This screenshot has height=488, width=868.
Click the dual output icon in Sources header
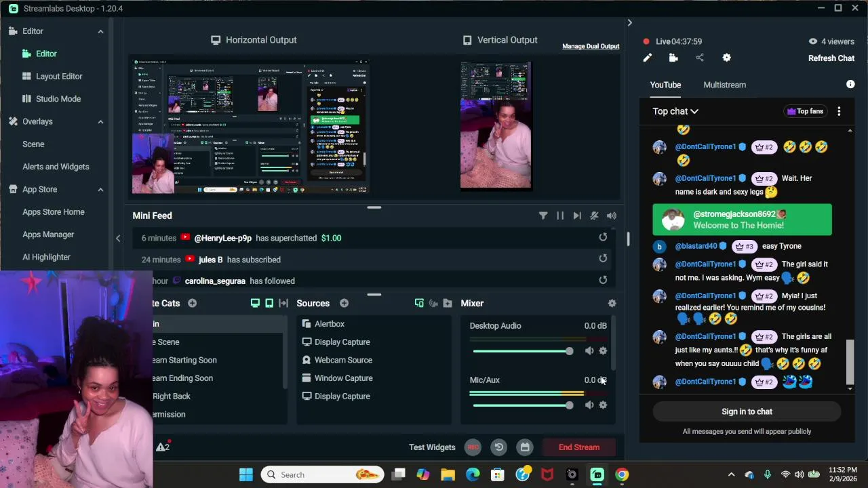419,303
